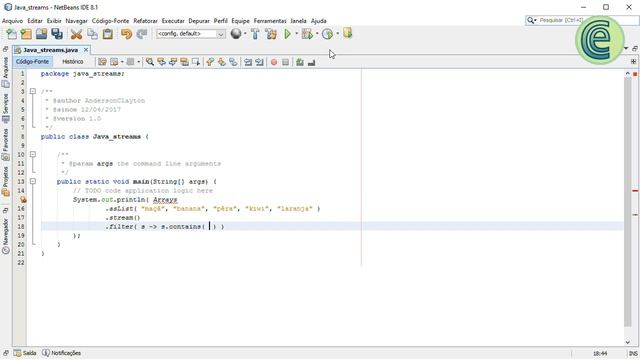
Task: Open the Arquivo menu
Action: 12,21
